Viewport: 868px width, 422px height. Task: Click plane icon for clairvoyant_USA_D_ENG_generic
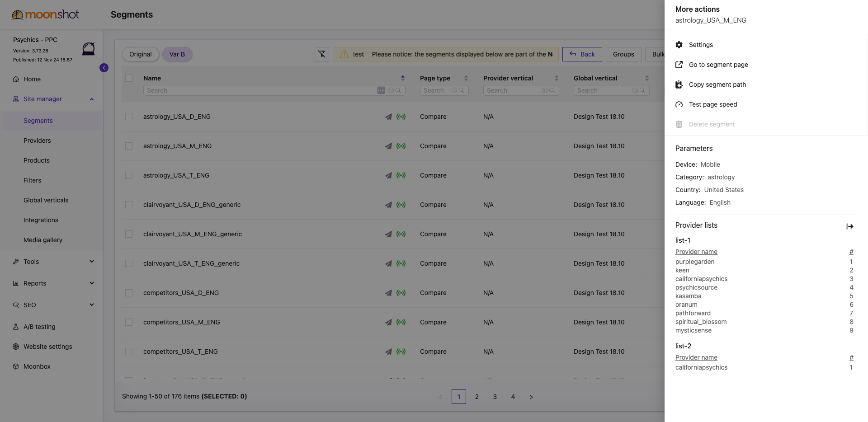(388, 205)
